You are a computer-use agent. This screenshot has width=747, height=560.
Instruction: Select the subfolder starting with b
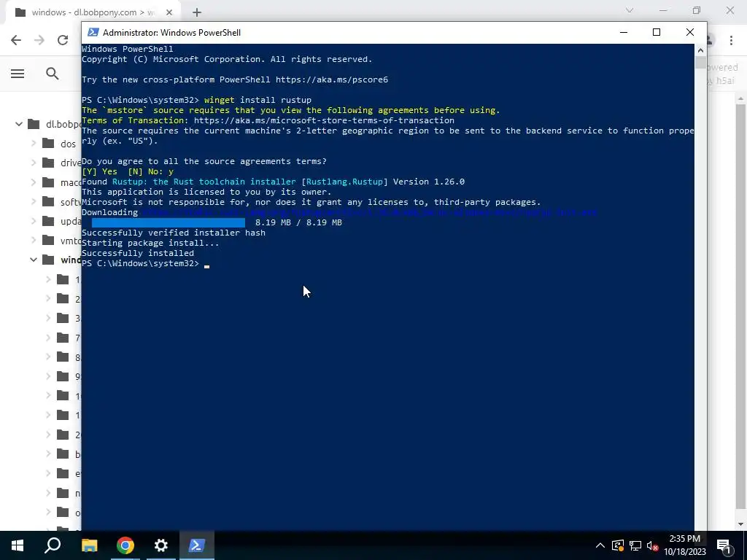pos(68,454)
